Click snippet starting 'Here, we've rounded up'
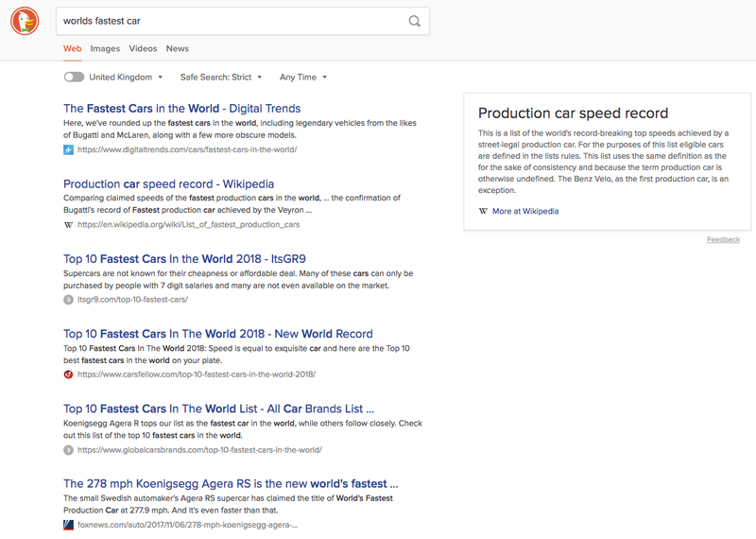Viewport: 756px width, 539px height. pyautogui.click(x=240, y=129)
